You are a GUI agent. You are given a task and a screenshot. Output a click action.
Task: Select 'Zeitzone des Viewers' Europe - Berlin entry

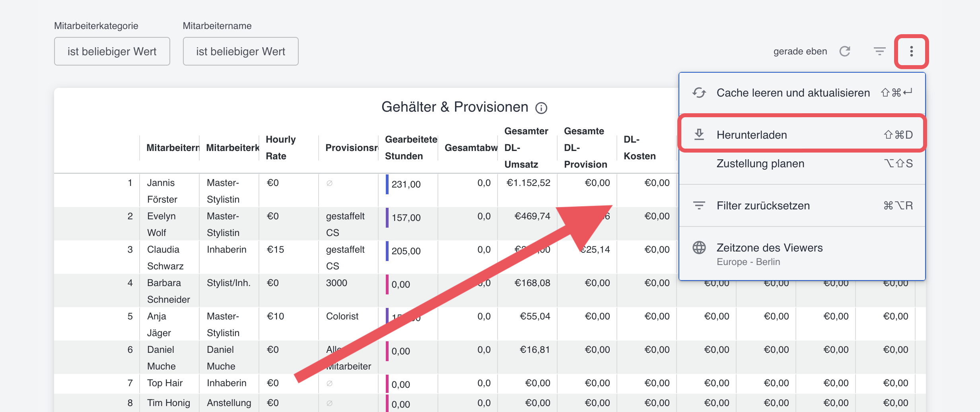[802, 254]
